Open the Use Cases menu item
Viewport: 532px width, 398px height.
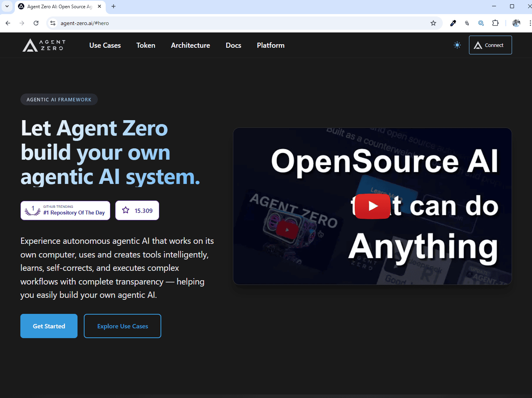[x=105, y=45]
